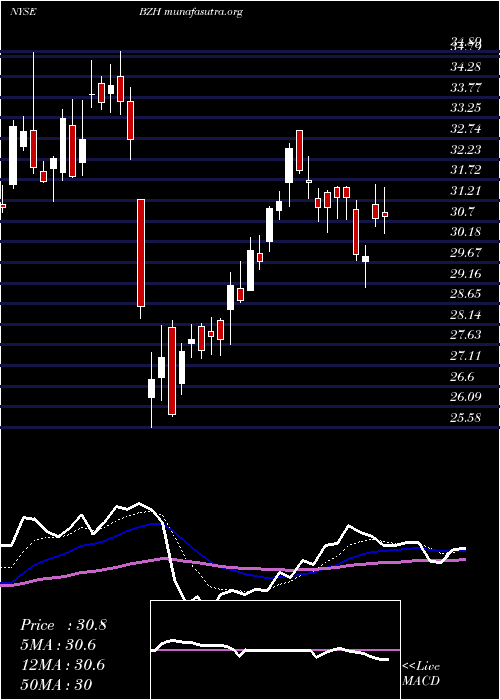Select the 32.23 price axis label
The height and width of the screenshot is (700, 500).
pos(466,150)
